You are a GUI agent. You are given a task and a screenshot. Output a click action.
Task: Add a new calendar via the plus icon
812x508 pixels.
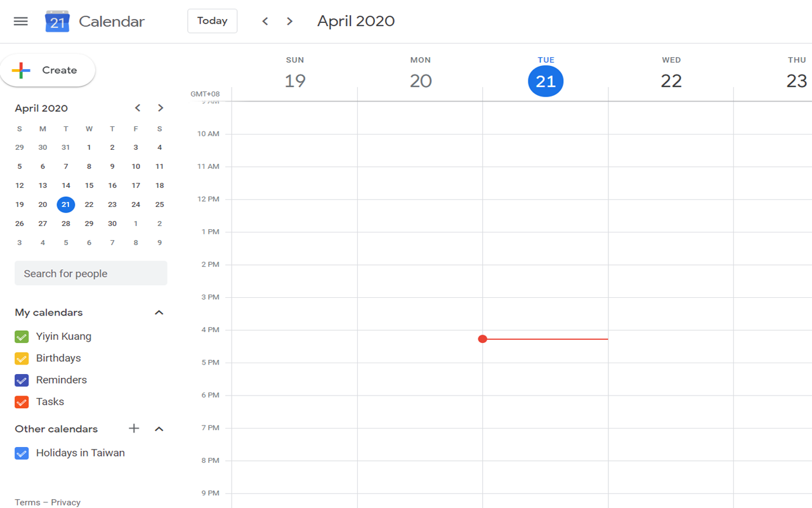pos(134,429)
